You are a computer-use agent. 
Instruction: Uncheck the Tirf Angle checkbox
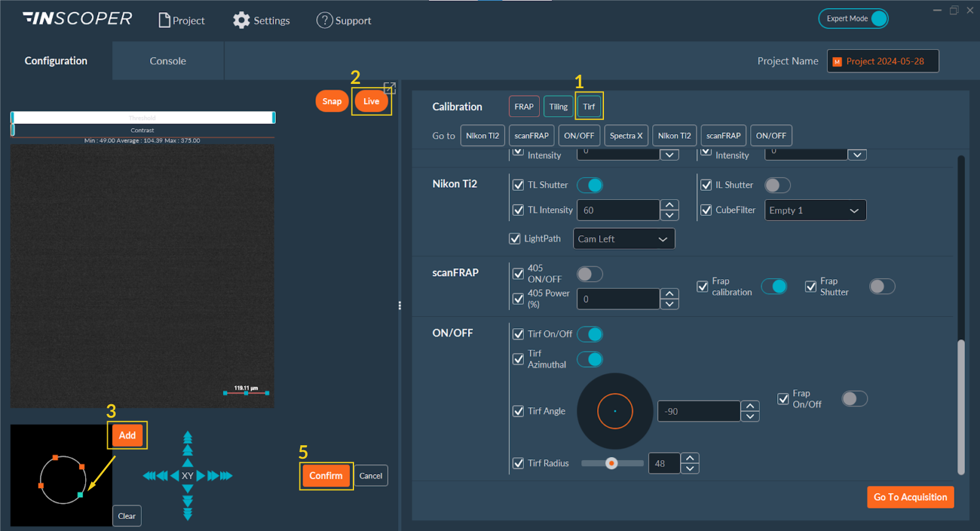(x=518, y=411)
